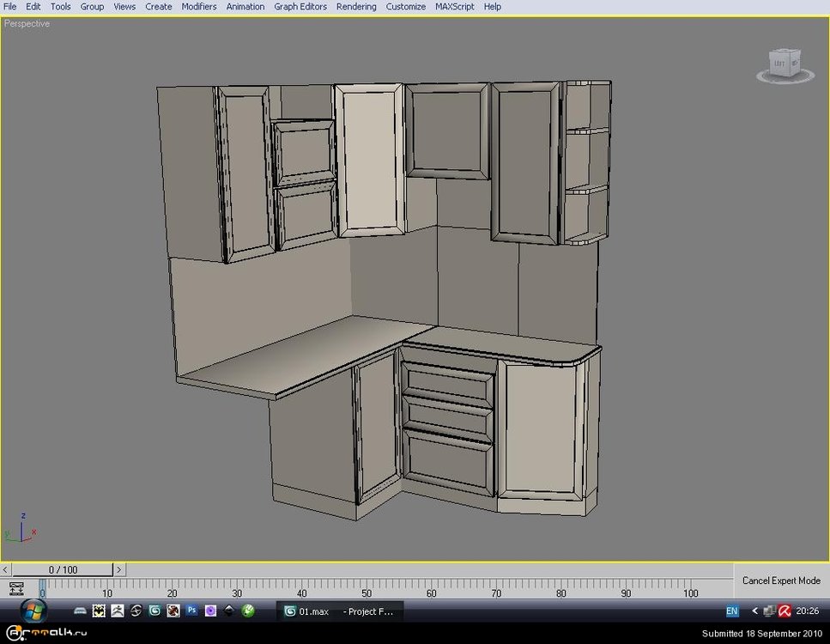
Task: Open the Perspective viewport label menu
Action: 27,24
